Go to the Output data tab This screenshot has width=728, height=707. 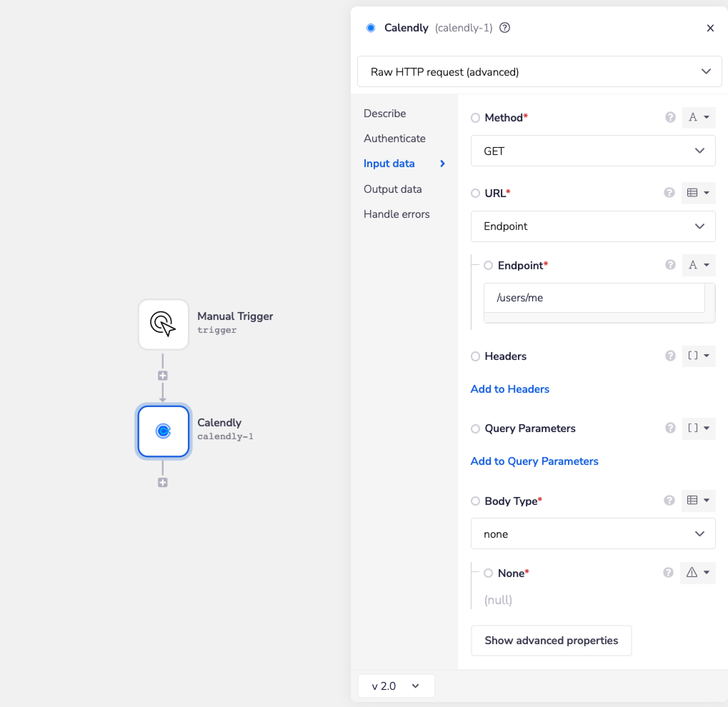tap(393, 189)
